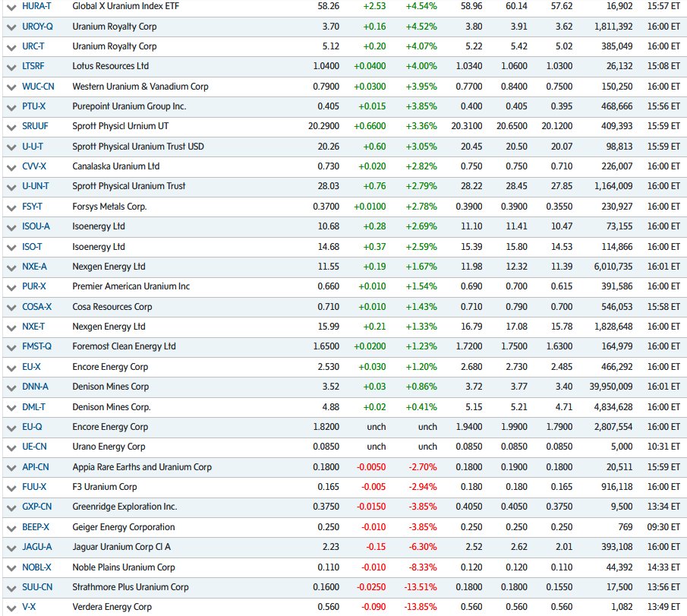Screen dimensions: 687x616
Task: Expand the SUU-CN row chevron
Action: [11, 588]
